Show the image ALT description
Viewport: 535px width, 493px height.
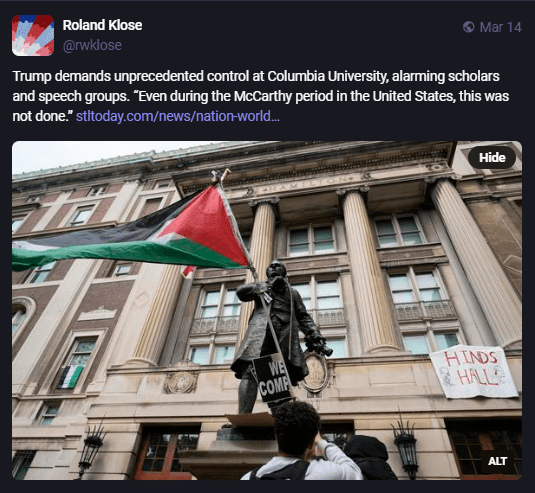click(x=497, y=461)
